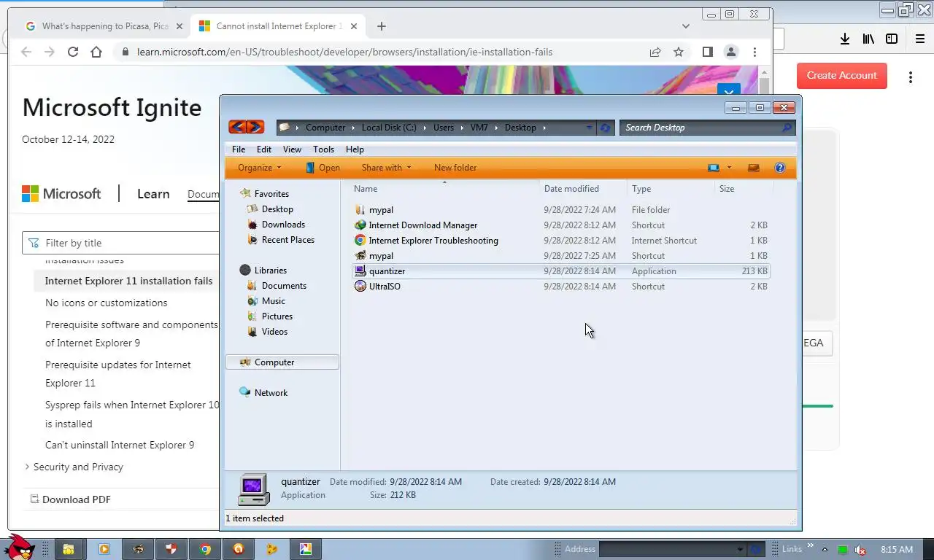Reload the page in the Chrome window
Image resolution: width=934 pixels, height=560 pixels.
(x=73, y=52)
